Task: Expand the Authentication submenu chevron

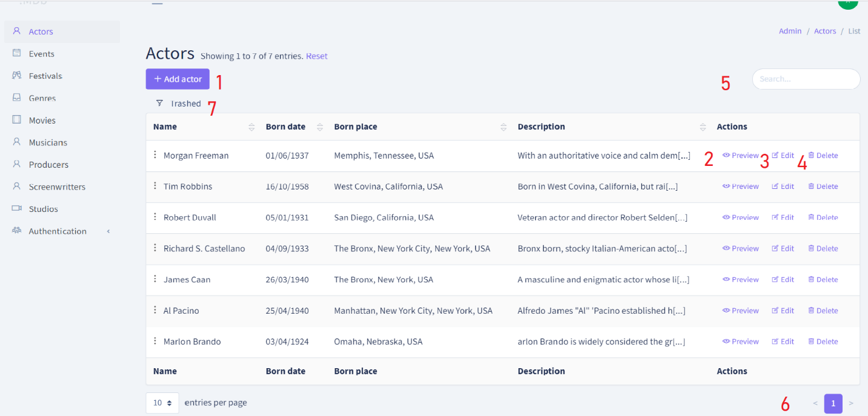Action: point(108,231)
